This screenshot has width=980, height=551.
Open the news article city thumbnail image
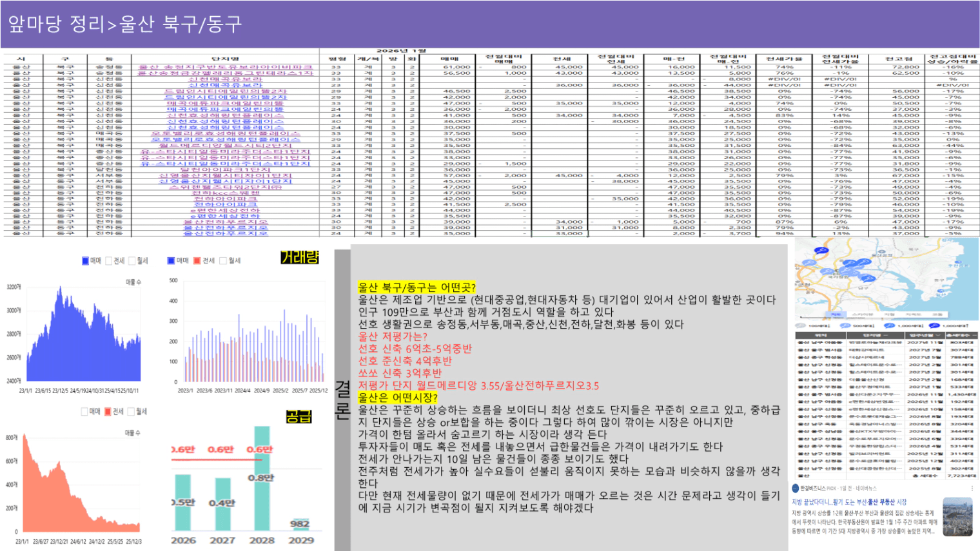point(957,517)
